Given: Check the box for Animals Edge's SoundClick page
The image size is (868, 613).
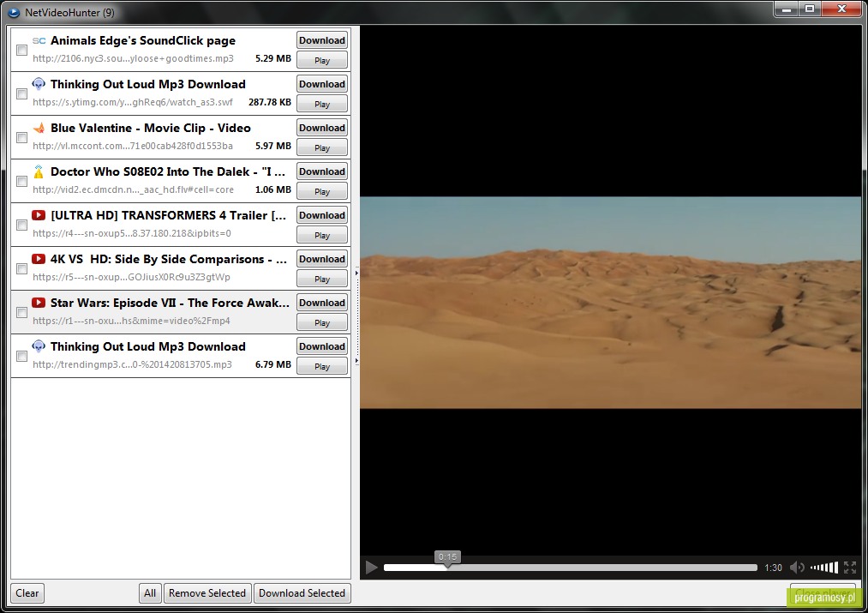Looking at the screenshot, I should [x=22, y=51].
